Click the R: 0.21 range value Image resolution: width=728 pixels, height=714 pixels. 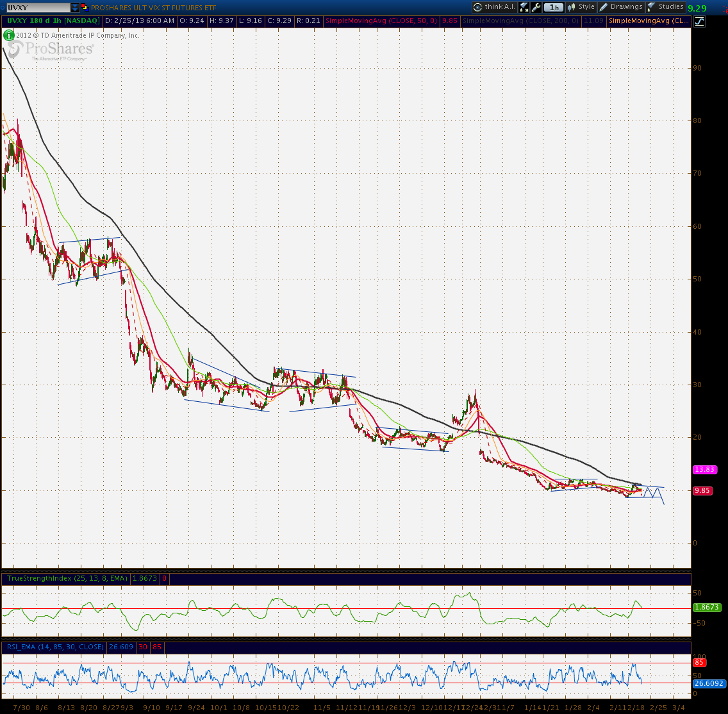click(308, 21)
